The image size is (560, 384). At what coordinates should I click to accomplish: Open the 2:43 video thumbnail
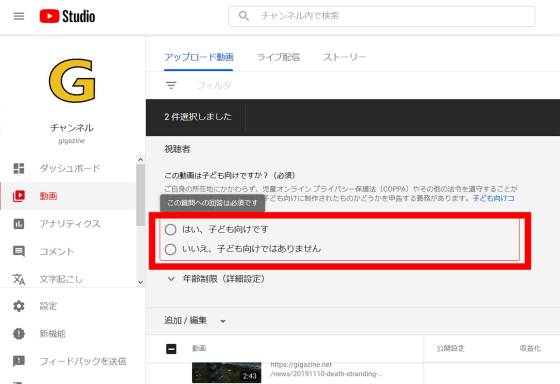point(226,373)
